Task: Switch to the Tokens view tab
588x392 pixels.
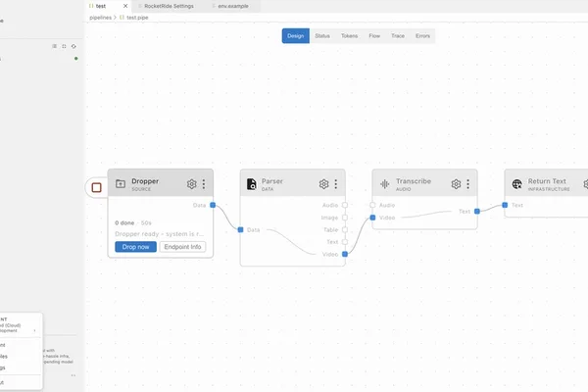Action: pos(349,36)
